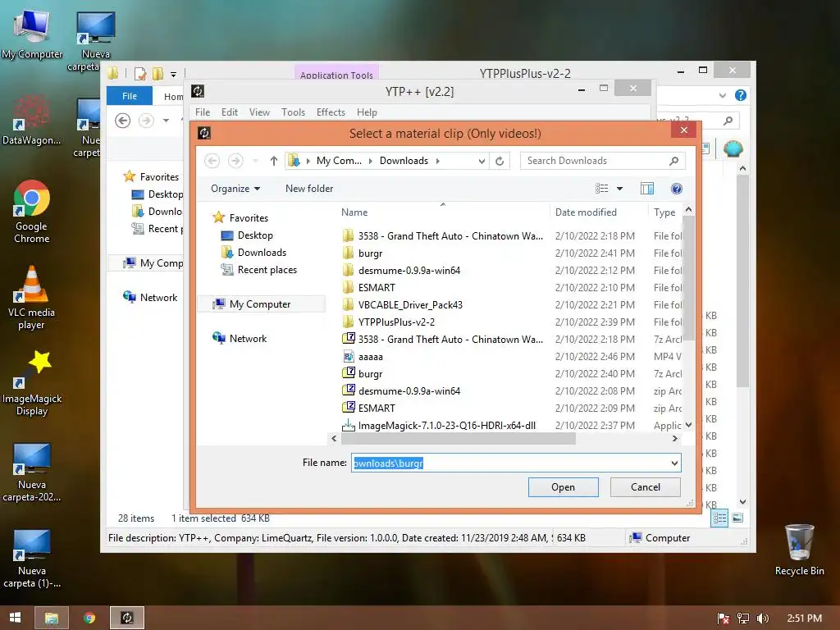The height and width of the screenshot is (630, 840).
Task: Open DataWagon desktop shortcut
Action: coord(32,120)
